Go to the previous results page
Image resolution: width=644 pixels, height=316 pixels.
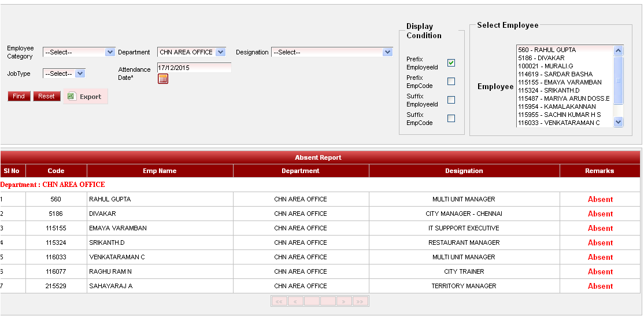pos(295,302)
